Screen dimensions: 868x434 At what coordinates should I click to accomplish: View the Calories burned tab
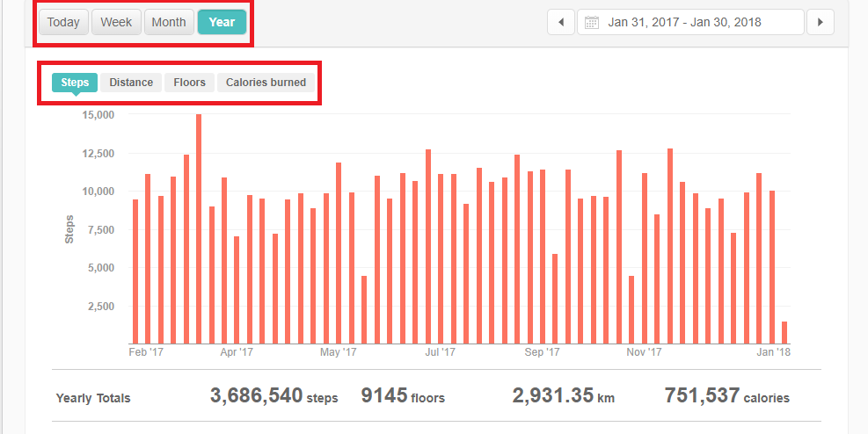(x=266, y=83)
